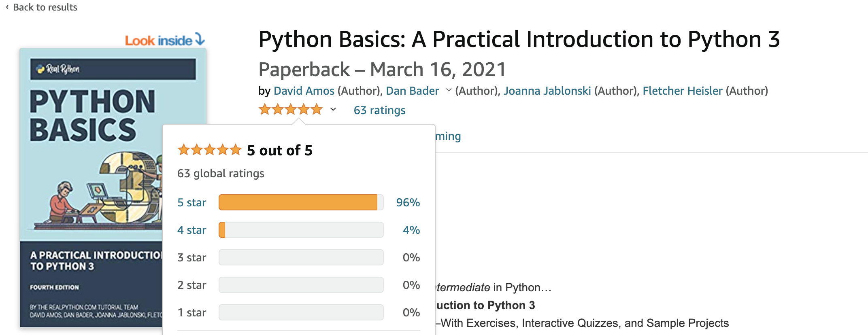868x335 pixels.
Task: View David Amos author page
Action: pyautogui.click(x=304, y=91)
